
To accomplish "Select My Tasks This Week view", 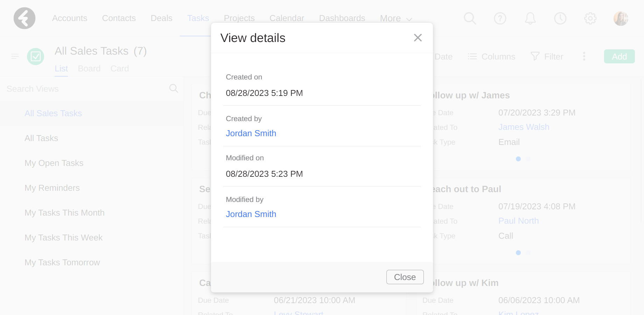I will point(63,238).
